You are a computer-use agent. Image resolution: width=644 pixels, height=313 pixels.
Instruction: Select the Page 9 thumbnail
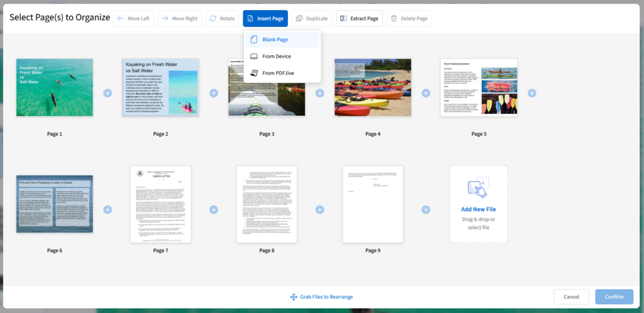click(x=373, y=204)
